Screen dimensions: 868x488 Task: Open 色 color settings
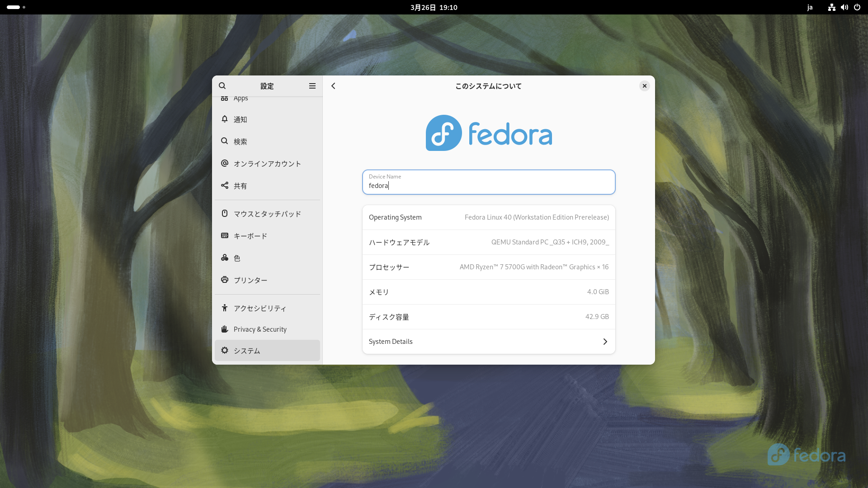pos(267,258)
